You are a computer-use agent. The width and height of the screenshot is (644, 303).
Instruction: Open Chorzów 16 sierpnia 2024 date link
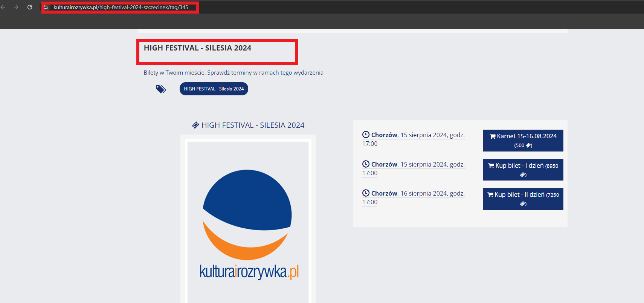coord(414,197)
